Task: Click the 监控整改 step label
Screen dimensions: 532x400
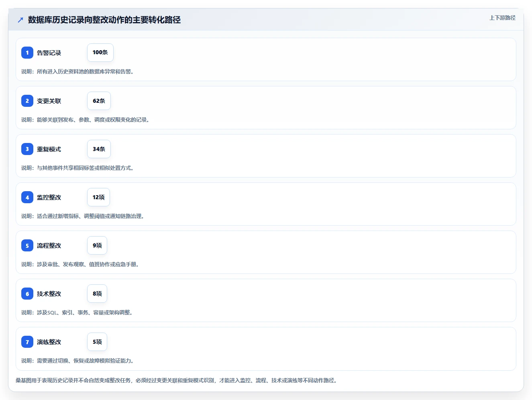Action: point(49,197)
